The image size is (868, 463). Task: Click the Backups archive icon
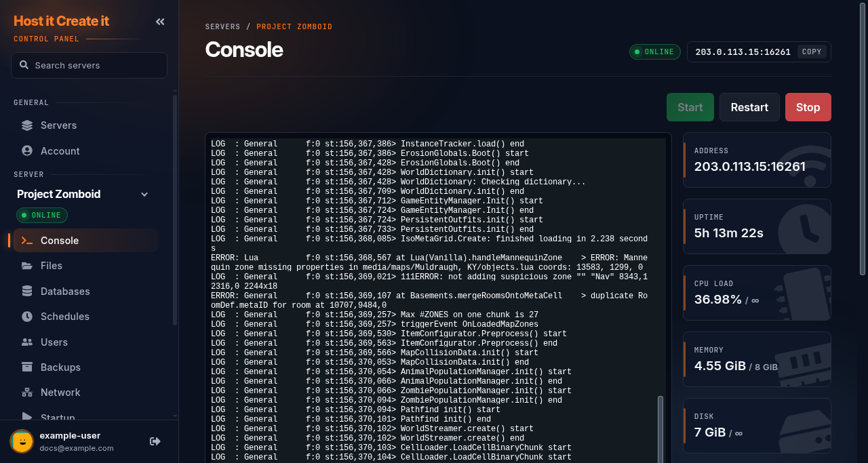(x=27, y=367)
